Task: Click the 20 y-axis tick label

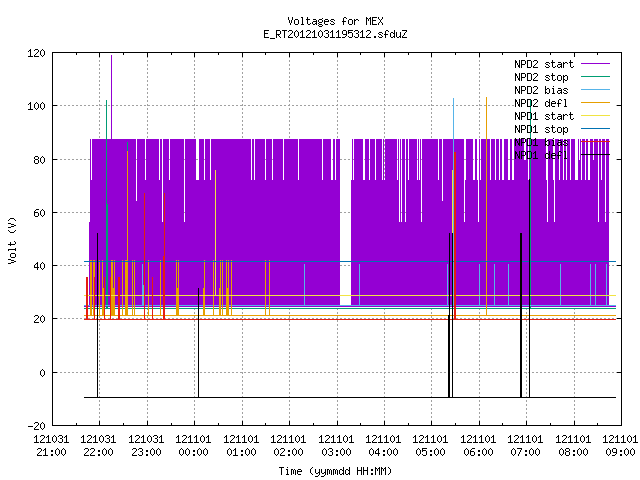Action: tap(40, 319)
